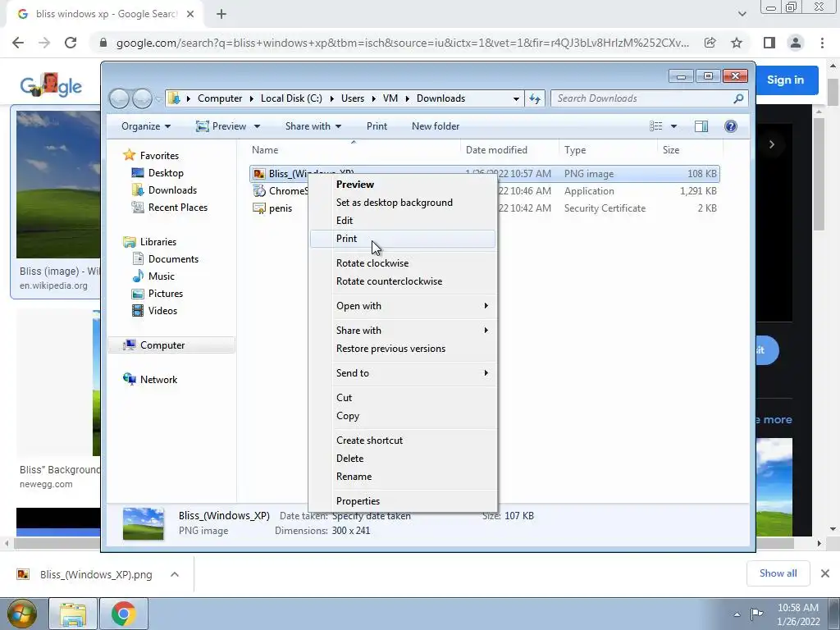Close the Chrome downloads bar
The height and width of the screenshot is (630, 840).
[825, 573]
